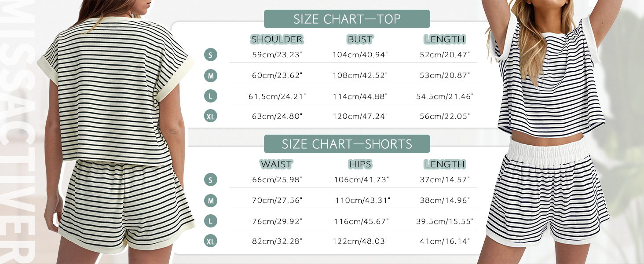Select the HIPS column heading
Image resolution: width=644 pixels, height=264 pixels.
tap(360, 164)
